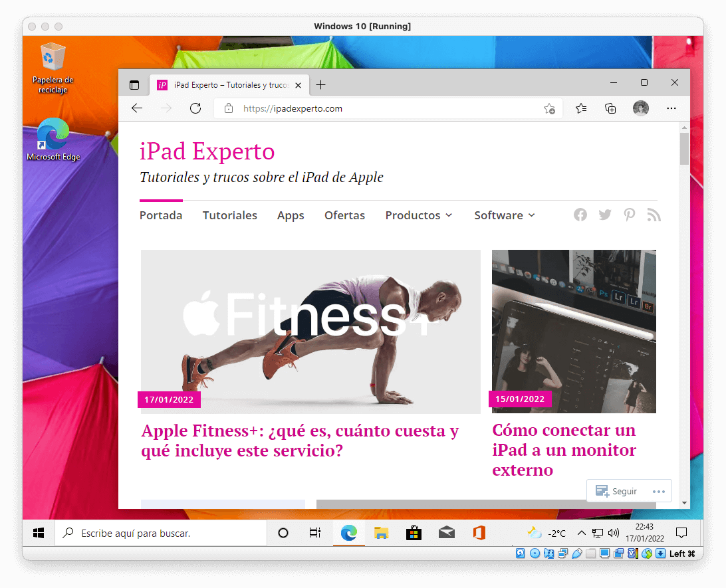
Task: Open the site's Facebook page icon
Action: (x=580, y=215)
